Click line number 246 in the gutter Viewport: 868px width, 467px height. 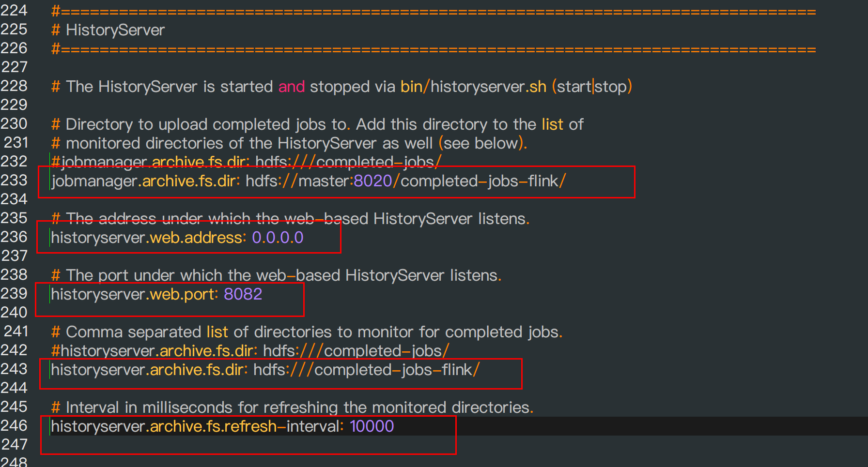[x=14, y=426]
